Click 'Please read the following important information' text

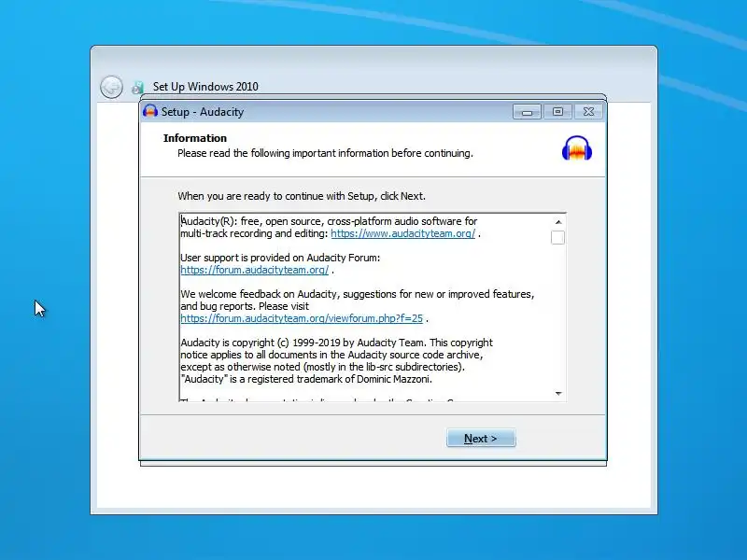pos(325,153)
